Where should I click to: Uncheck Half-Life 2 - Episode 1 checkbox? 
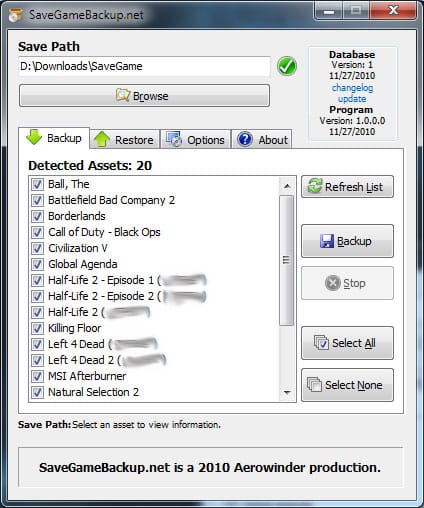coord(37,280)
